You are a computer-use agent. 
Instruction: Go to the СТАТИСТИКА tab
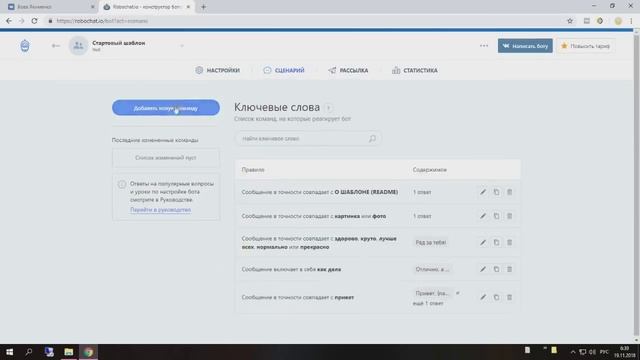point(415,70)
